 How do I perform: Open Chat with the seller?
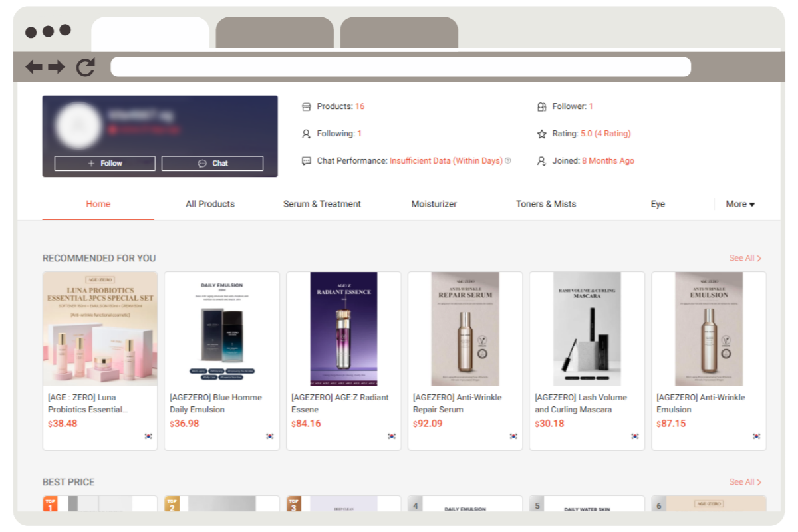tap(212, 163)
